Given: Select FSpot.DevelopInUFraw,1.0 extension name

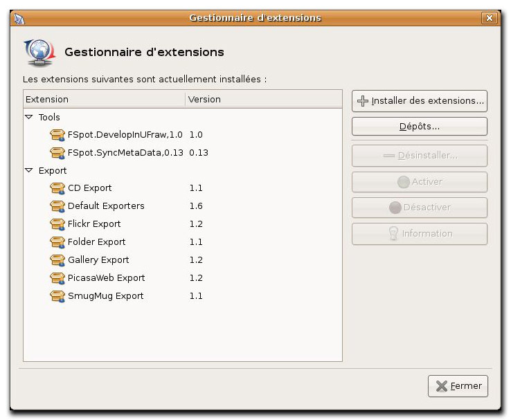Looking at the screenshot, I should click(125, 135).
